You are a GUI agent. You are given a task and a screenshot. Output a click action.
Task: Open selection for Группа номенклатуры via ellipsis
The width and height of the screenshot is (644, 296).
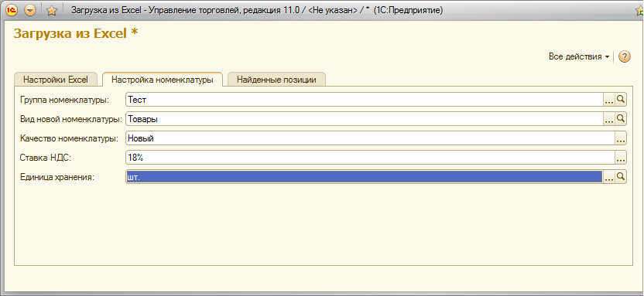point(608,99)
